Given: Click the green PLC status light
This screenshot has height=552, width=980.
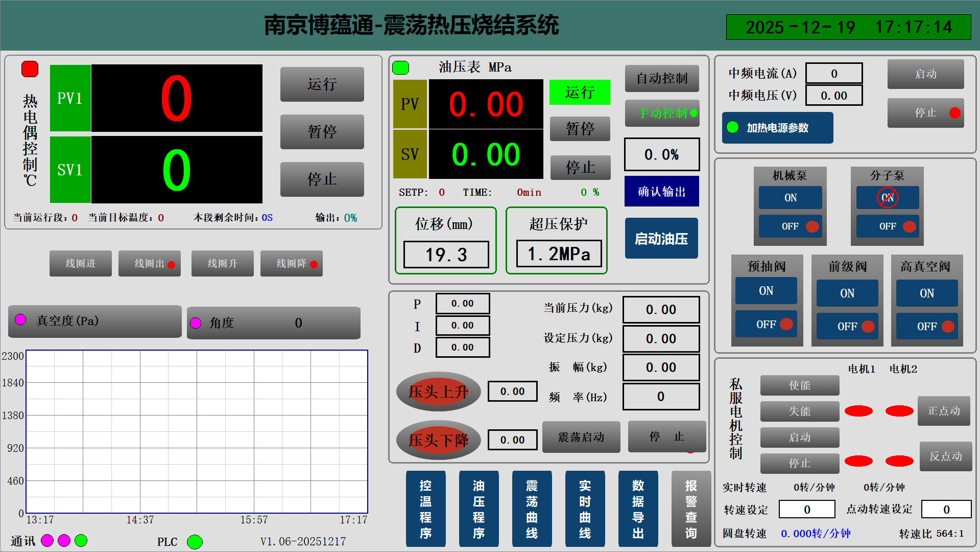Looking at the screenshot, I should [195, 541].
